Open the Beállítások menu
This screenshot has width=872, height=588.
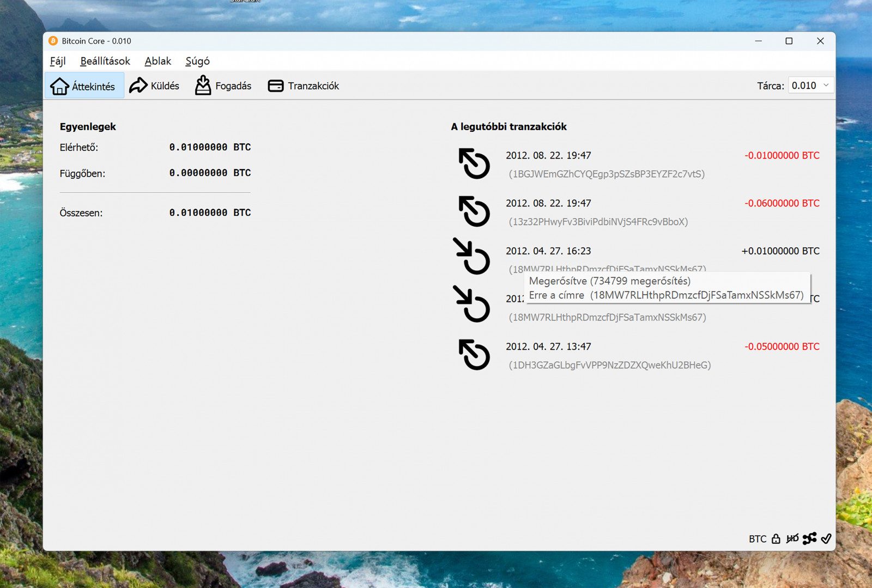105,61
